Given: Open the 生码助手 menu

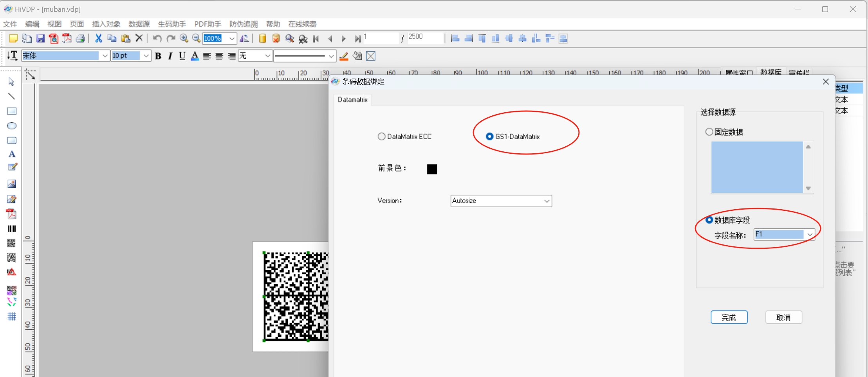Looking at the screenshot, I should tap(172, 24).
